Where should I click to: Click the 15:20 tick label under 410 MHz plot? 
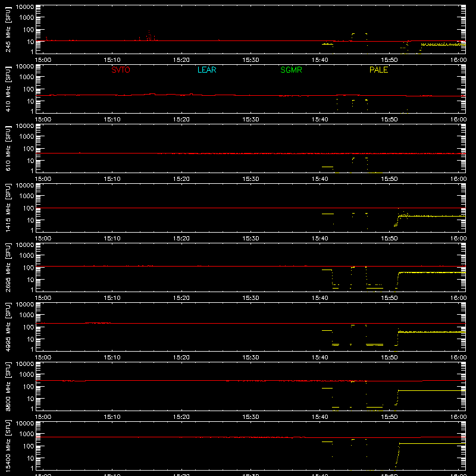pyautogui.click(x=181, y=120)
